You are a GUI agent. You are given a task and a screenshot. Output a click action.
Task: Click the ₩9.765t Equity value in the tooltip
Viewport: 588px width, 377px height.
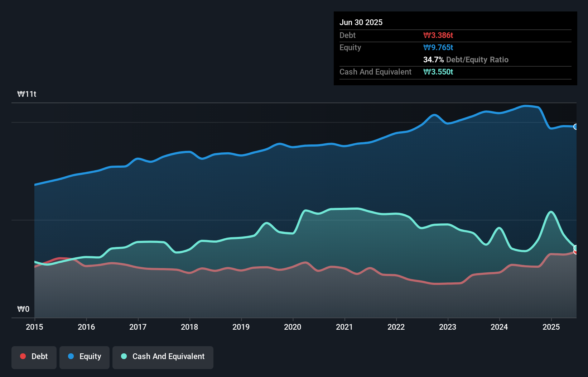(438, 47)
